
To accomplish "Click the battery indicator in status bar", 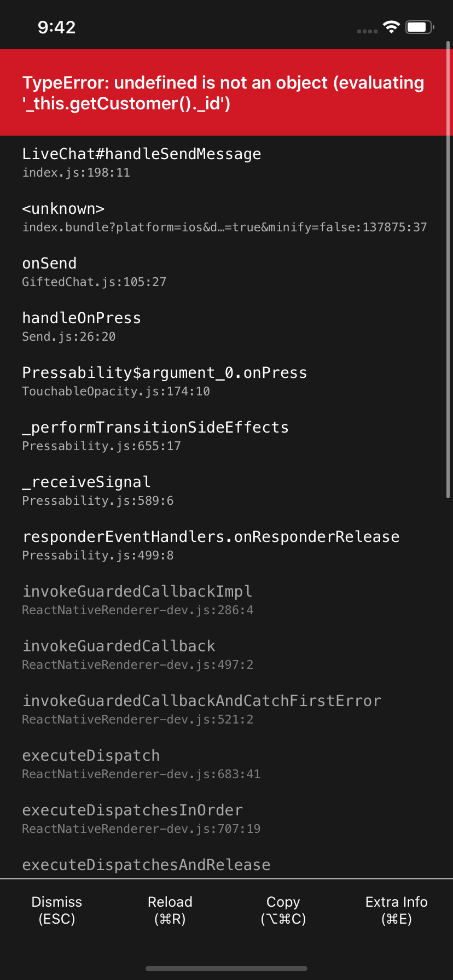I will point(418,26).
